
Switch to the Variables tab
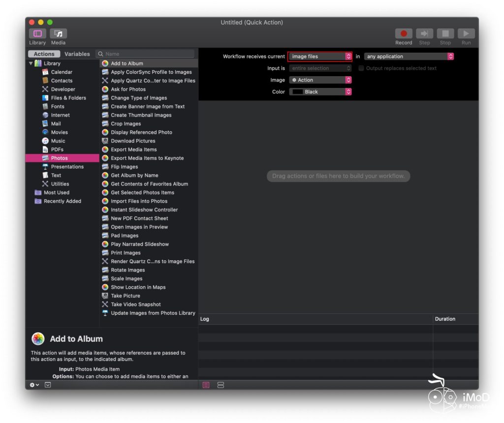[77, 54]
